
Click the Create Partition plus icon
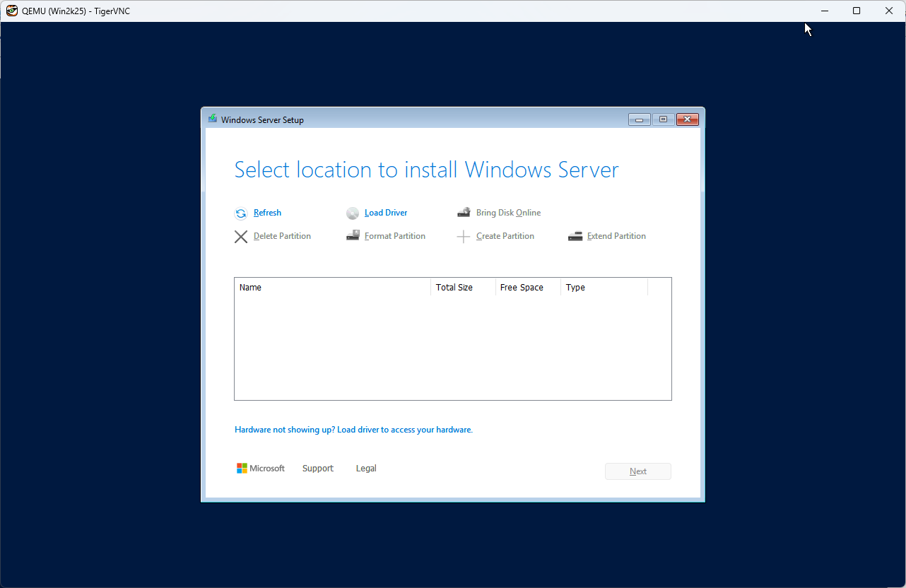click(464, 237)
